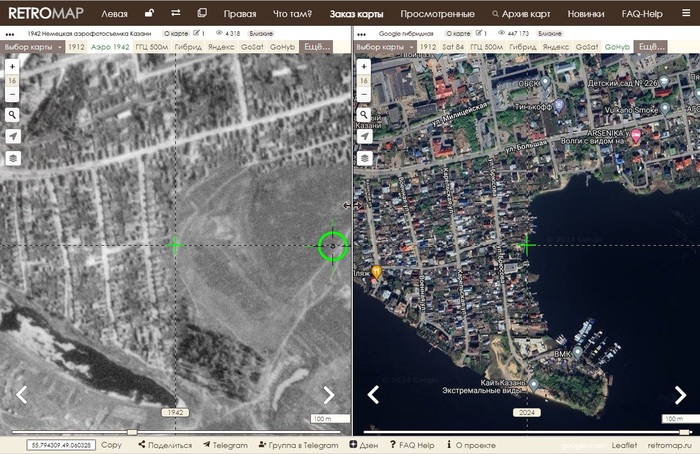
Task: Zoom in on the right map
Action: click(x=364, y=66)
